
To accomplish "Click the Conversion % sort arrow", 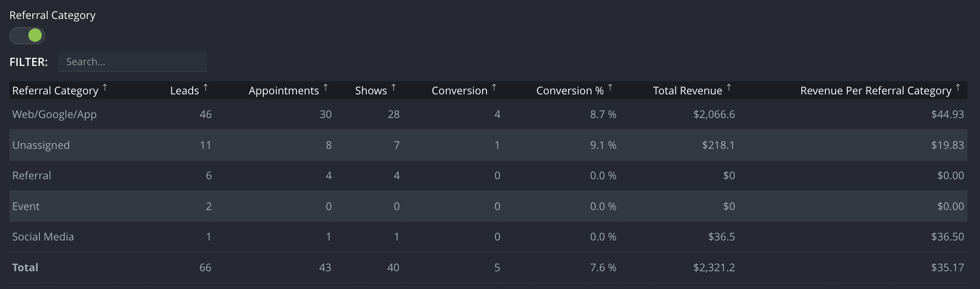I will pos(610,87).
